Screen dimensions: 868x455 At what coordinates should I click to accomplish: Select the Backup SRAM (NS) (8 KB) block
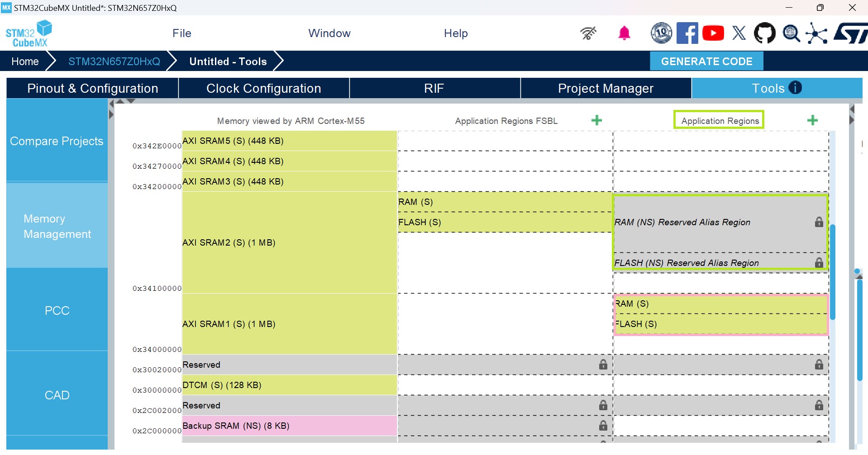tap(290, 426)
